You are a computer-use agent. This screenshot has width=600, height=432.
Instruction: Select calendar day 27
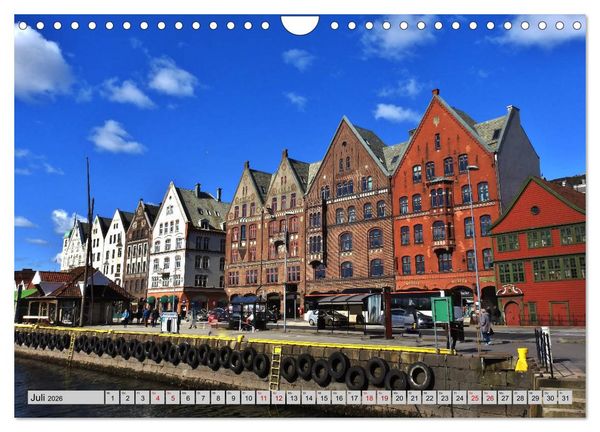[x=505, y=398]
